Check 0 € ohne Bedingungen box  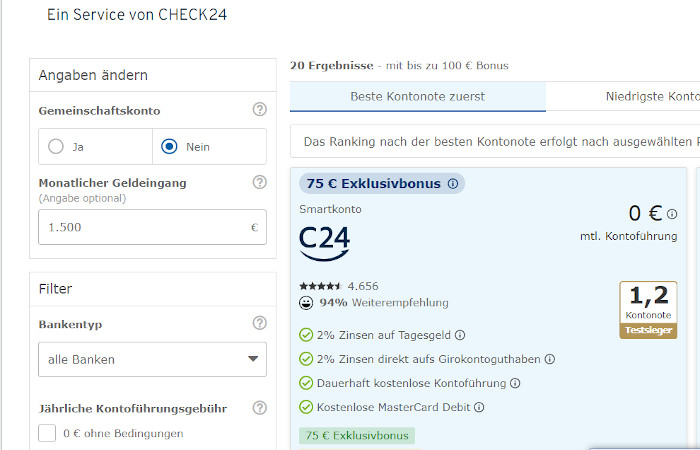(47, 433)
